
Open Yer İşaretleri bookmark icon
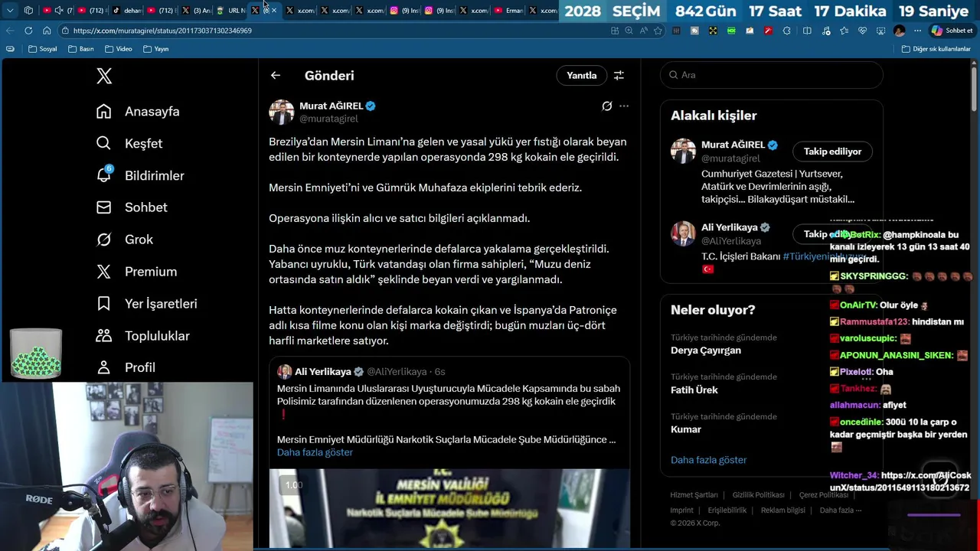(x=104, y=304)
